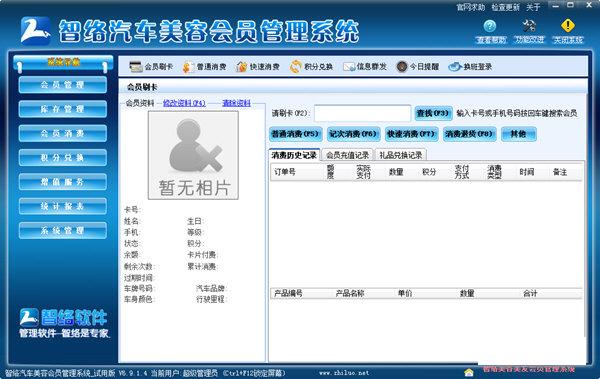The width and height of the screenshot is (600, 379).
Task: Click the 清除资料 link
Action: pyautogui.click(x=236, y=103)
